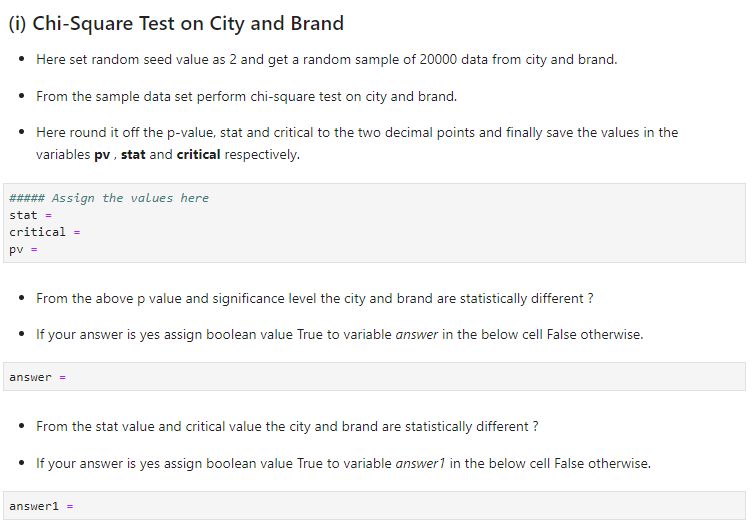This screenshot has height=525, width=754.
Task: Click the 'Assign the values here' comment
Action: click(109, 198)
